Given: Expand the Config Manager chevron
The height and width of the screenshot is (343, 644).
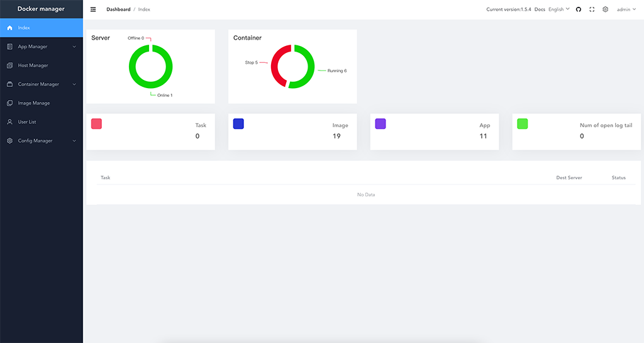Looking at the screenshot, I should point(74,140).
